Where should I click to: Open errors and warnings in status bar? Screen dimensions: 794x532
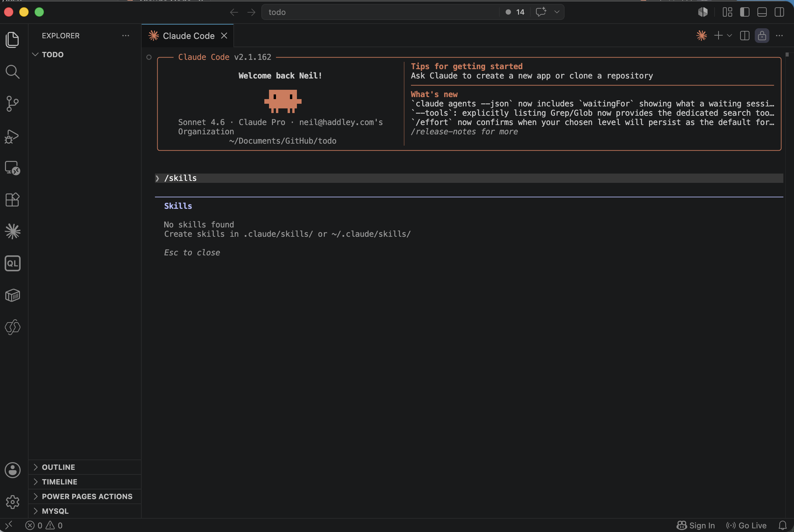44,525
